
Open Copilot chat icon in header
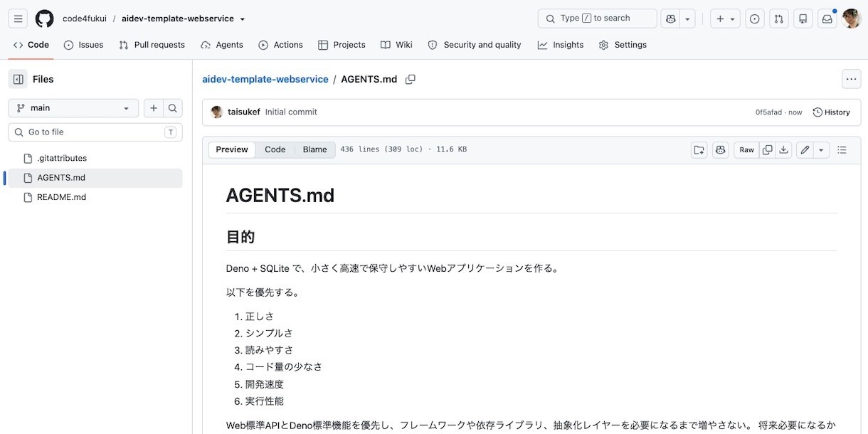[x=670, y=18]
